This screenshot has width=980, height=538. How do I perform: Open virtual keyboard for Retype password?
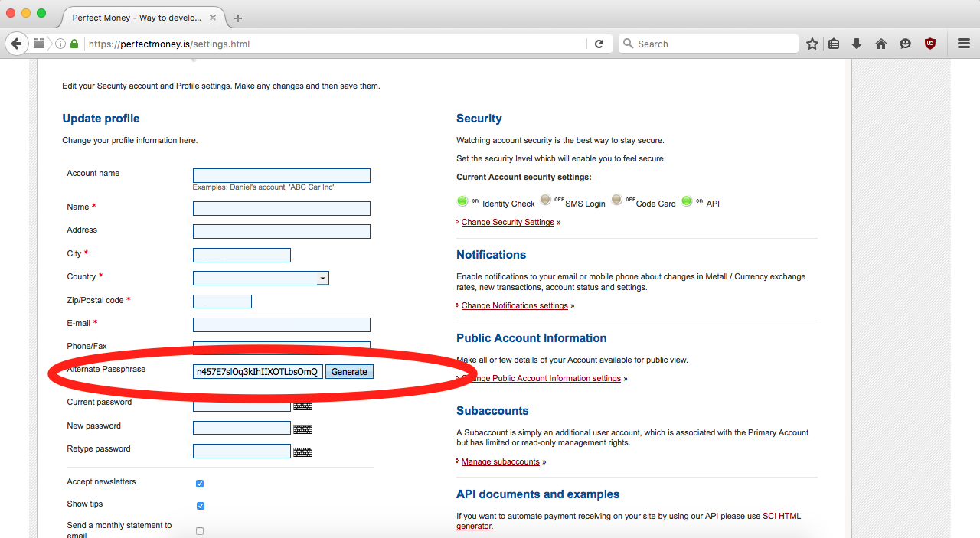point(302,452)
